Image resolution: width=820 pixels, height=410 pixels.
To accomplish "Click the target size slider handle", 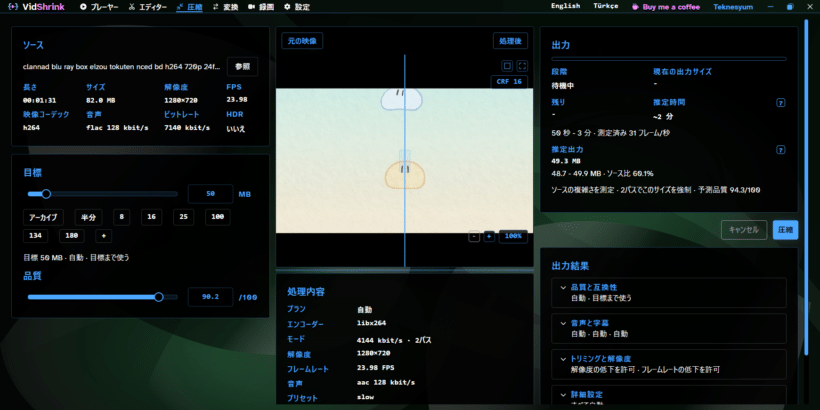I will point(46,194).
